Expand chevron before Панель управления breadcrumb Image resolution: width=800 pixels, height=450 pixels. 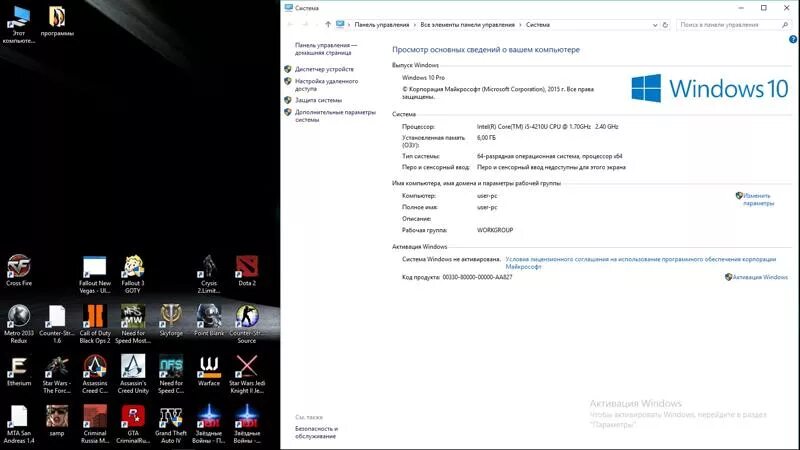pos(349,24)
